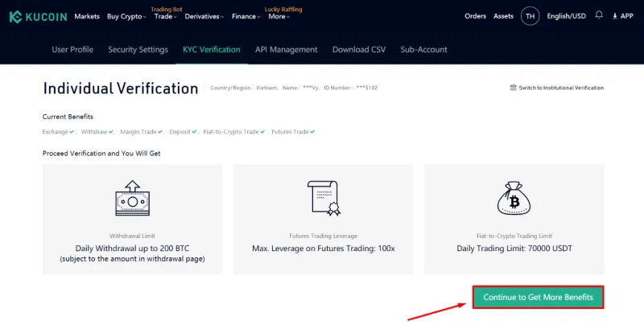Click the Name ***Vy text
Screen dimensions: 644x329
click(x=300, y=88)
